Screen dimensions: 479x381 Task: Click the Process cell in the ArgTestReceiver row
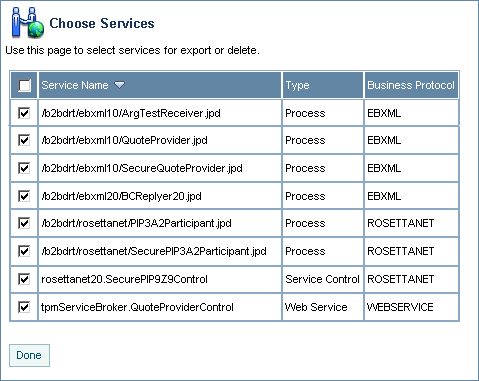[322, 113]
